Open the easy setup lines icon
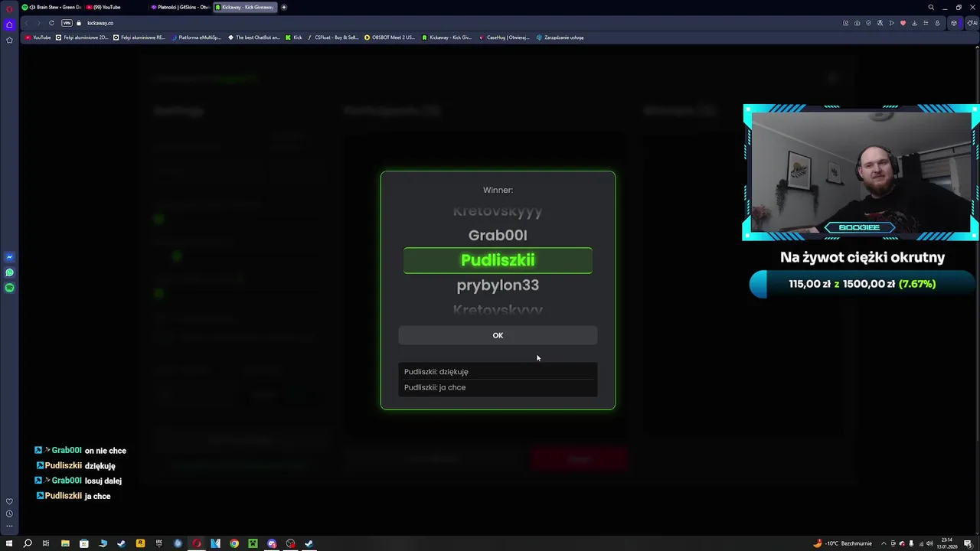 click(x=926, y=23)
